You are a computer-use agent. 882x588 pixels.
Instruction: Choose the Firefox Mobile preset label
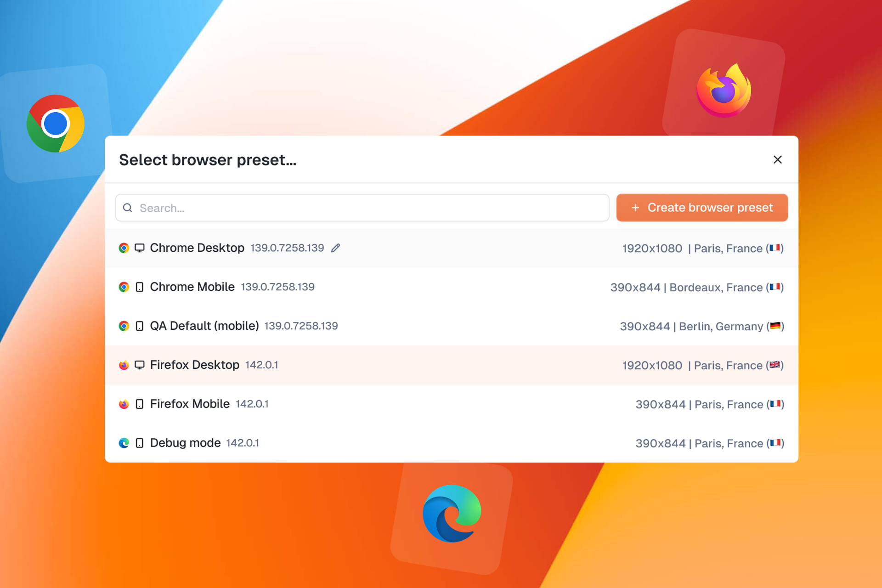[190, 404]
